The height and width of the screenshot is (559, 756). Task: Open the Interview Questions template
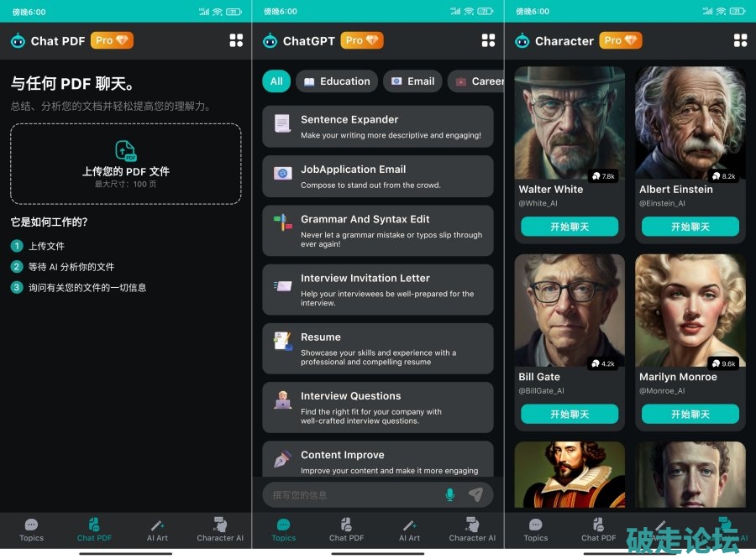(x=377, y=407)
